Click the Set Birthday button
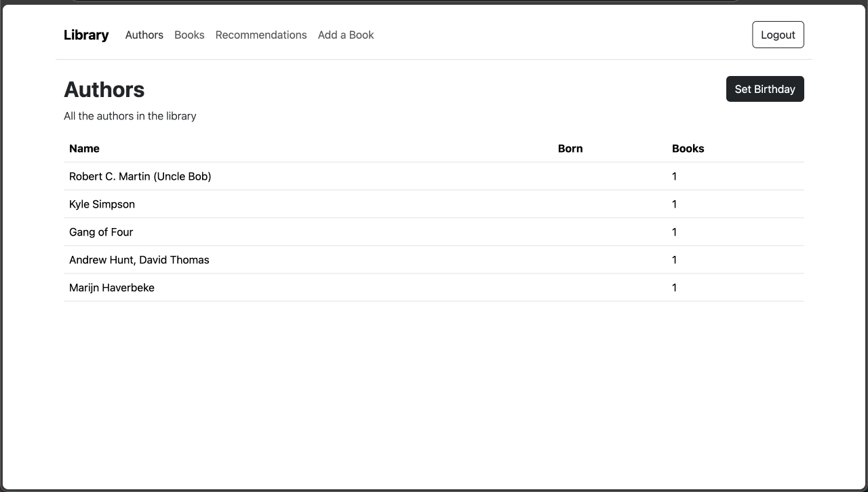Viewport: 868px width, 492px height. pyautogui.click(x=764, y=89)
